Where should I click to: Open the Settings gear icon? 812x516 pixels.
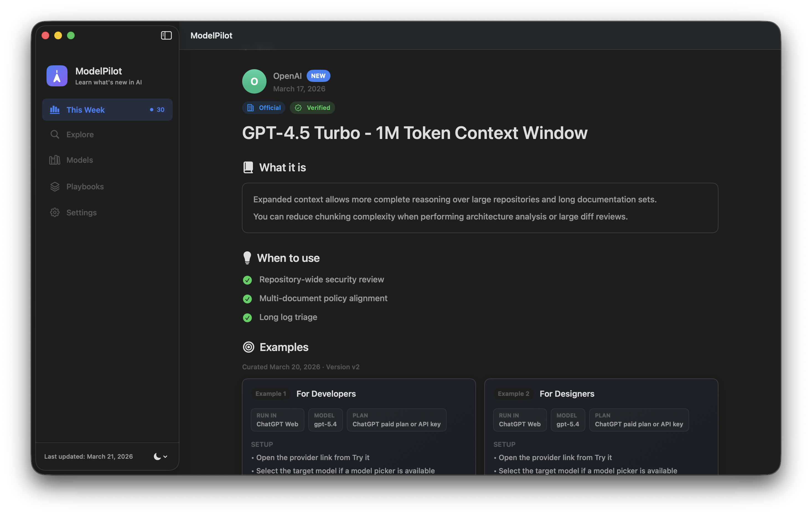pyautogui.click(x=55, y=212)
